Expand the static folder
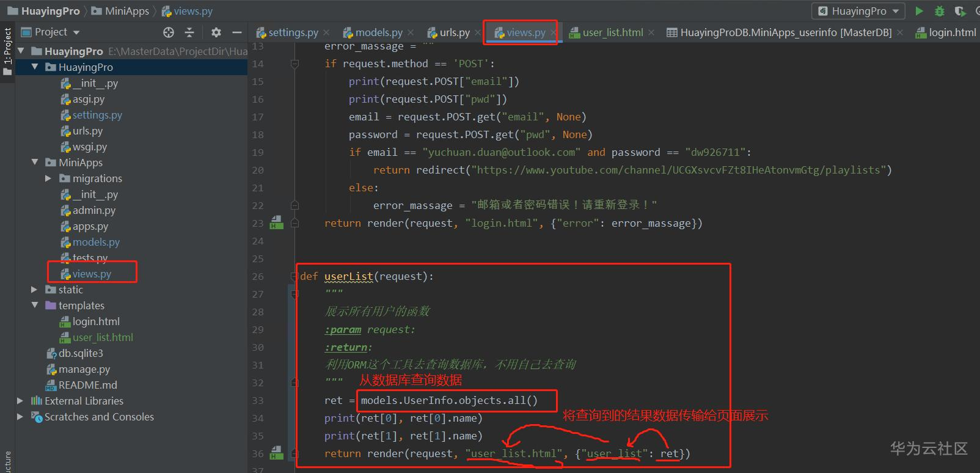The height and width of the screenshot is (473, 980). coord(35,289)
